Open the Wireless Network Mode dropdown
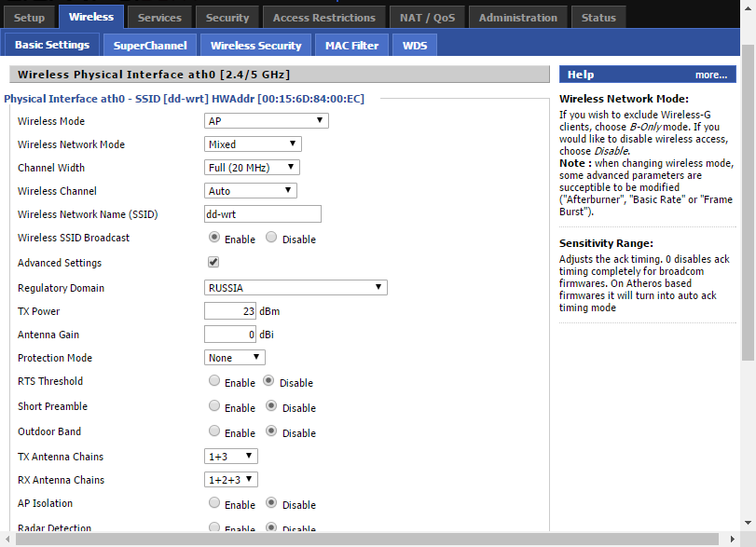 pyautogui.click(x=253, y=144)
